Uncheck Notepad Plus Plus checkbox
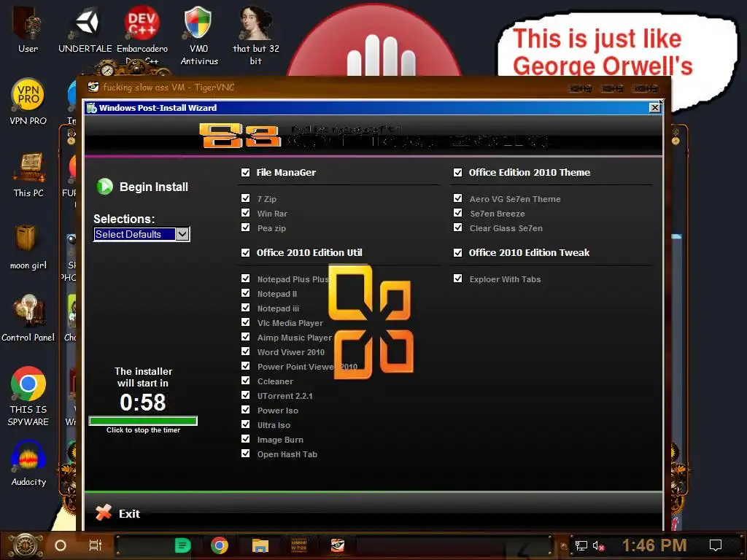This screenshot has height=560, width=747. [x=245, y=279]
